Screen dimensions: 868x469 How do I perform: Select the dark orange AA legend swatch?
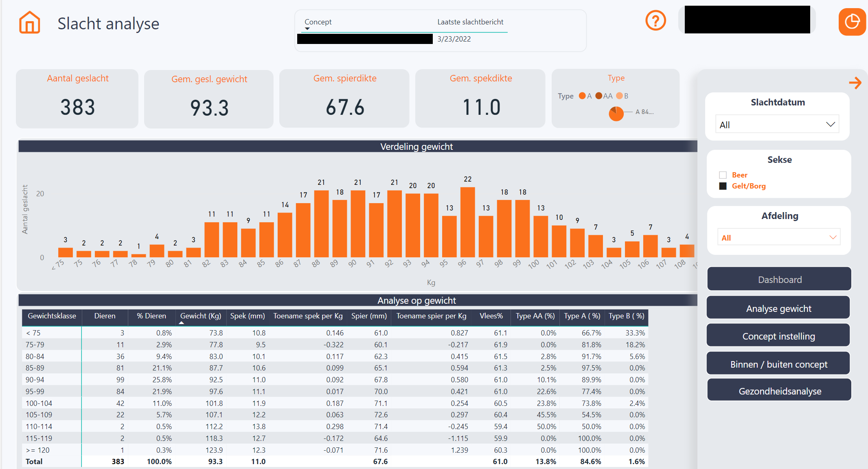[598, 96]
